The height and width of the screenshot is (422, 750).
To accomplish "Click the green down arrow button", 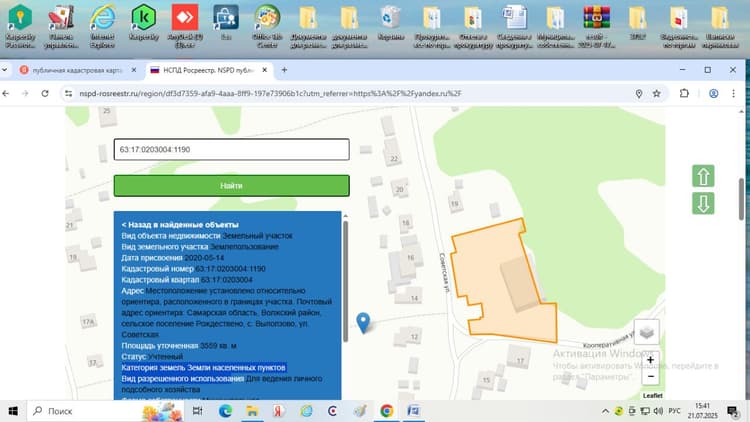I will 703,203.
